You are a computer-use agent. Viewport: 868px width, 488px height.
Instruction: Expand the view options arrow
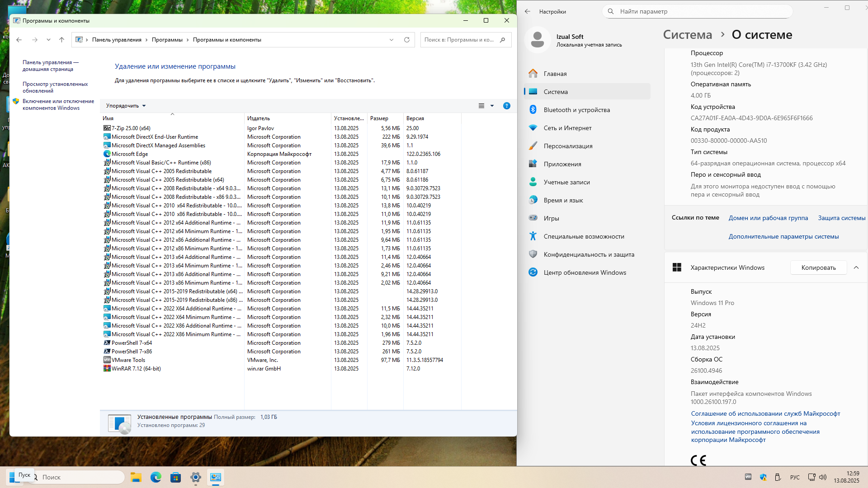pyautogui.click(x=492, y=106)
